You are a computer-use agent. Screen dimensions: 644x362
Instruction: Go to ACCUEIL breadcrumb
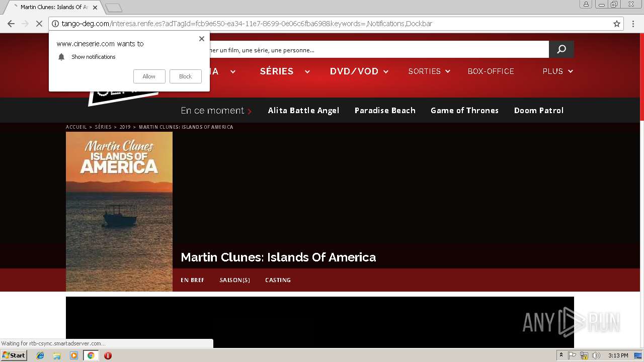click(x=76, y=127)
